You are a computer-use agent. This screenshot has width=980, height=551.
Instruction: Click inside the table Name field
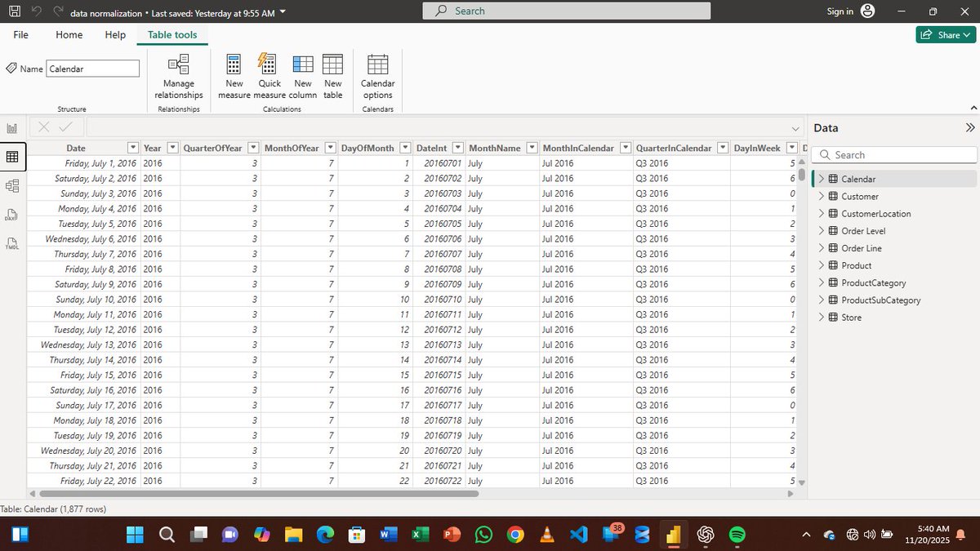click(x=92, y=68)
